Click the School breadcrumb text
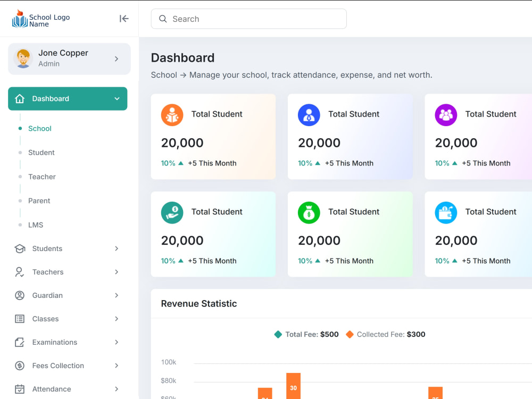 pyautogui.click(x=164, y=75)
